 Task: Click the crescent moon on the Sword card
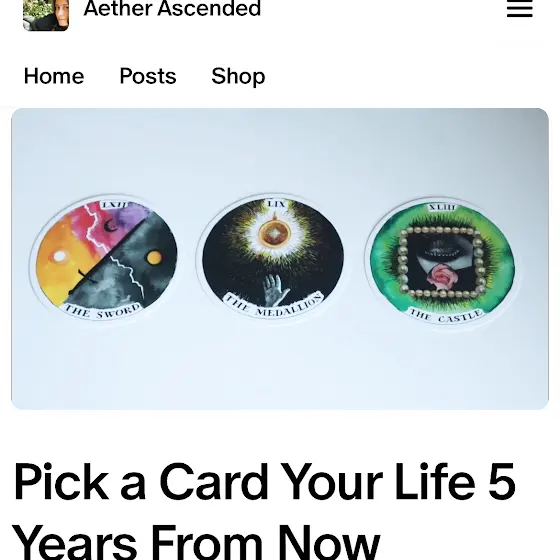[111, 226]
